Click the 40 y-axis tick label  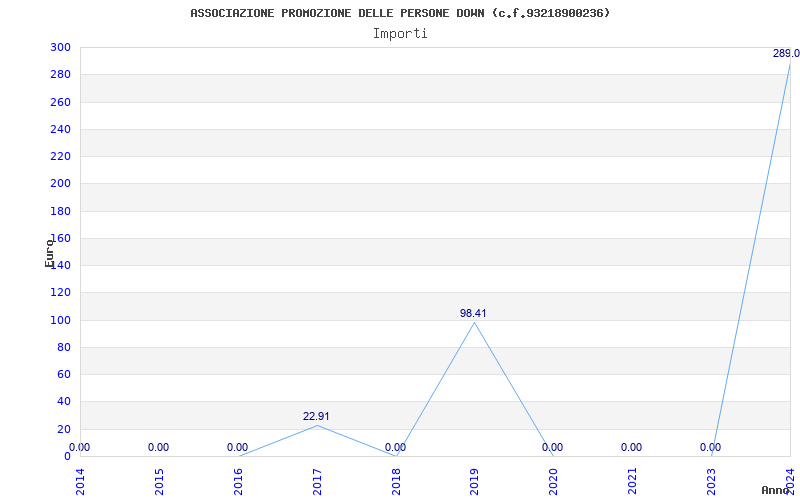(64, 402)
